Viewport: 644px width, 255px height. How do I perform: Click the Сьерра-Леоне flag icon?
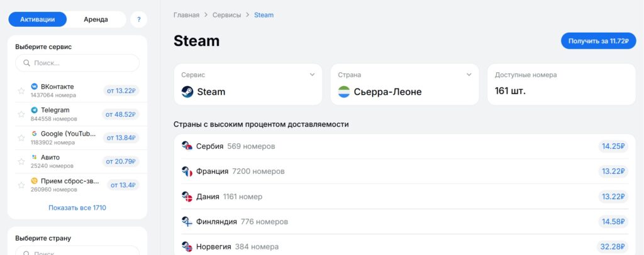(344, 92)
